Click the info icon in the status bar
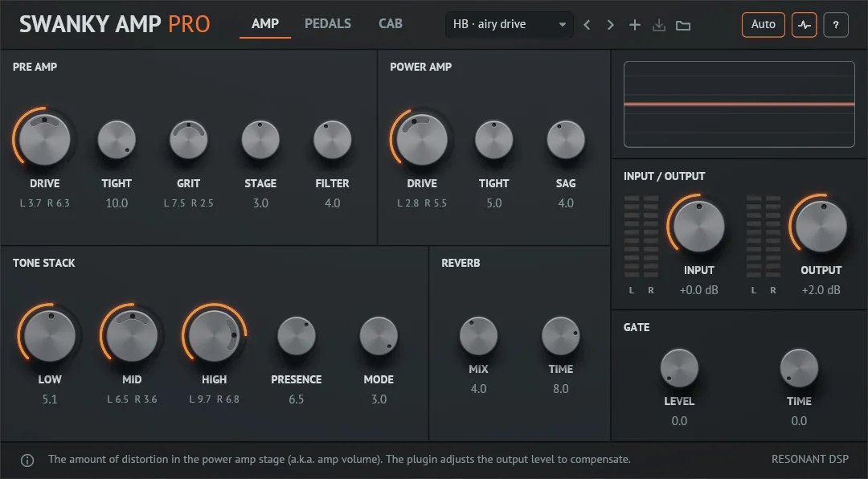Screen dimensions: 868x479 click(x=27, y=461)
